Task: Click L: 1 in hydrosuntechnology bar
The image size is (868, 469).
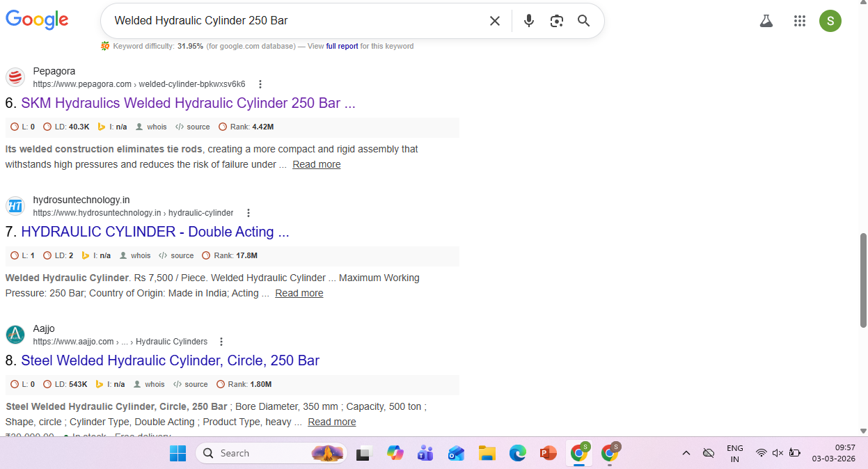Action: [23, 255]
